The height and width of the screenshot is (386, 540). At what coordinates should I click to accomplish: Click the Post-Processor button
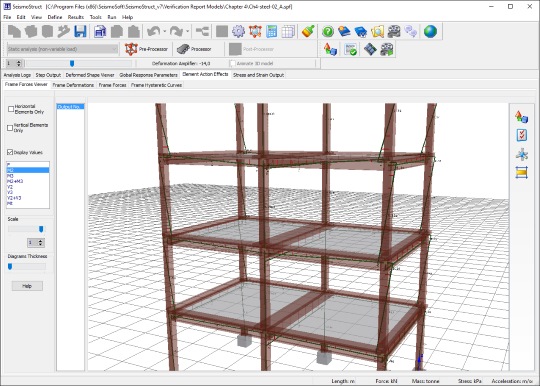pos(252,49)
